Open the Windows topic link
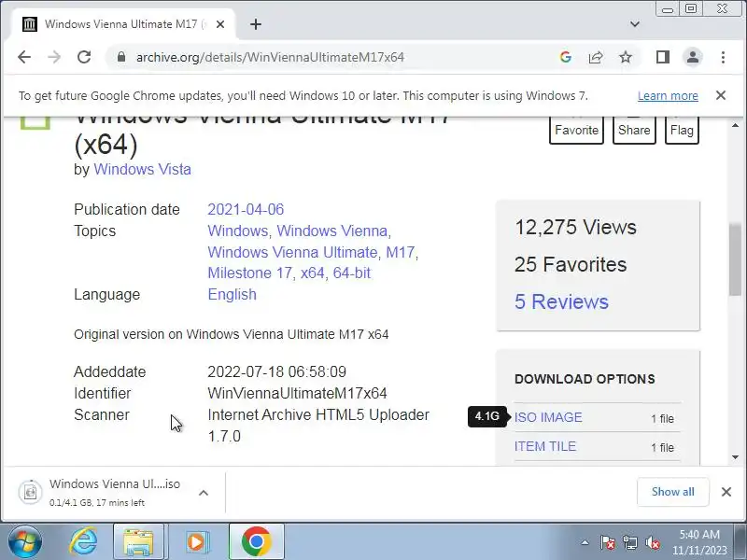The width and height of the screenshot is (747, 560). 238,231
